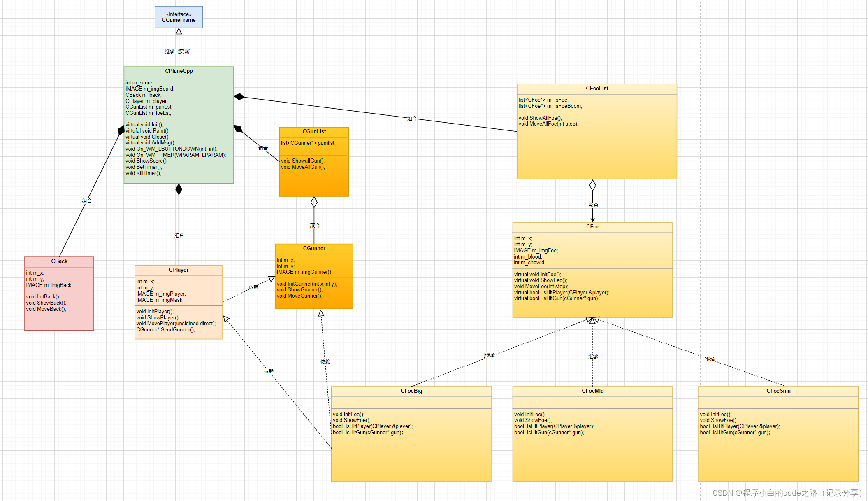The height and width of the screenshot is (501, 868).
Task: Click 'list<CGunner*> gumlist;' in CGunList
Action: pos(308,143)
